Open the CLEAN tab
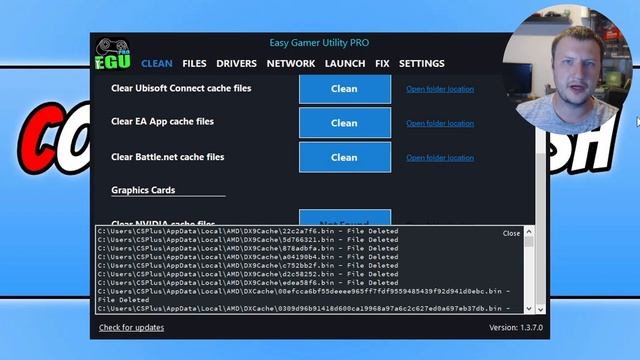 pyautogui.click(x=157, y=64)
